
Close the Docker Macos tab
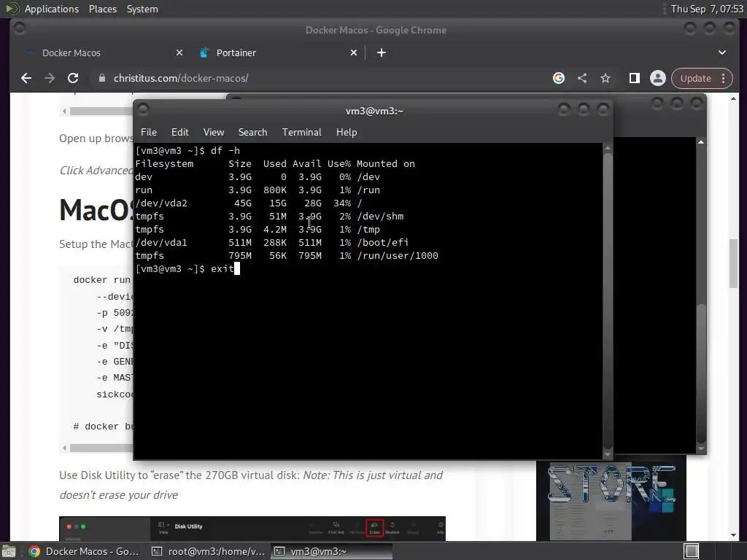point(179,52)
